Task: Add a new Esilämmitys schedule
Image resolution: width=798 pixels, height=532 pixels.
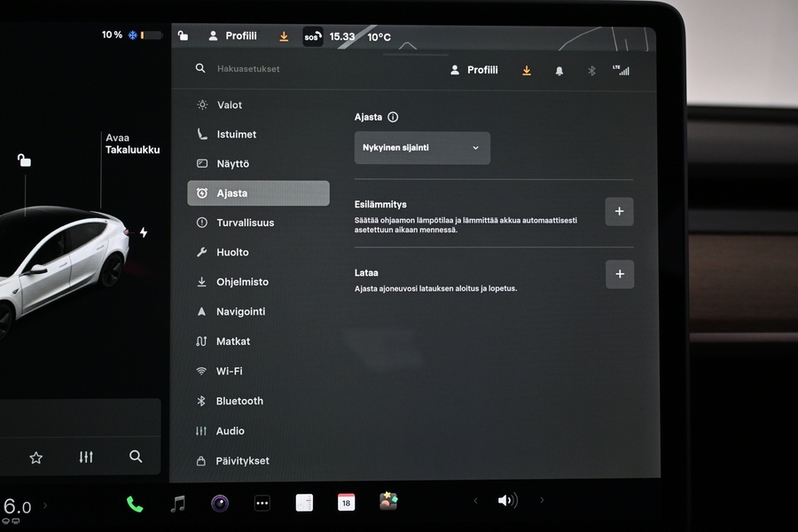Action: 619,212
